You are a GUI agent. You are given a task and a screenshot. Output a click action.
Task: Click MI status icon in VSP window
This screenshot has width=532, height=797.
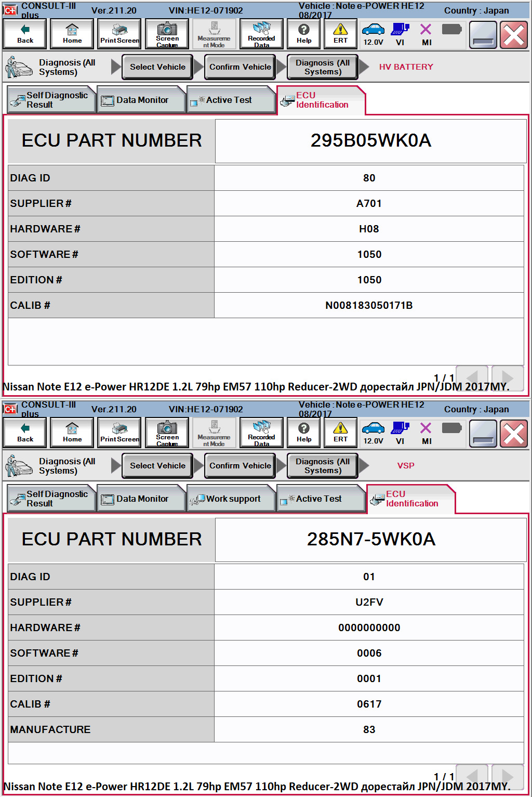tap(426, 433)
